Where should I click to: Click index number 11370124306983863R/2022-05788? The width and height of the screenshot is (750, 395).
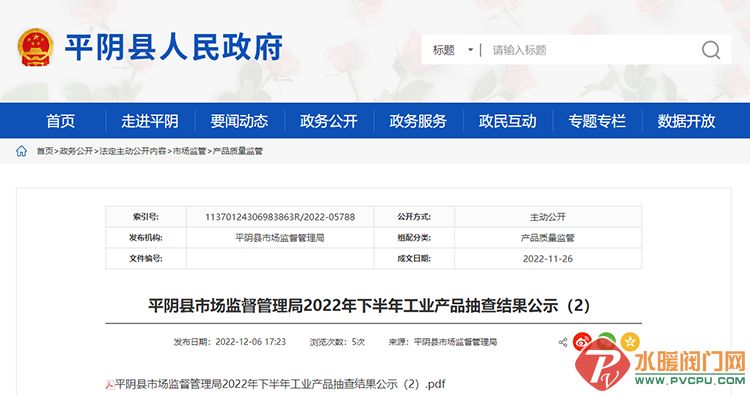point(280,217)
